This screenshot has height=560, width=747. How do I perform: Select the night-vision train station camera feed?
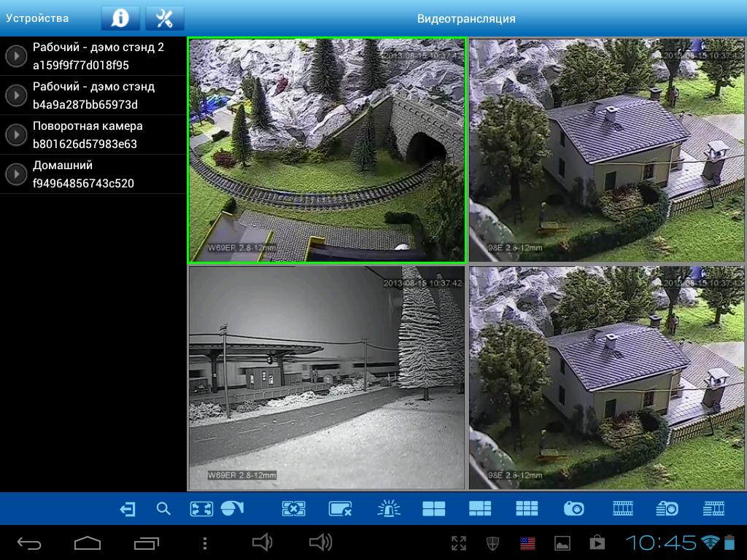click(x=326, y=378)
